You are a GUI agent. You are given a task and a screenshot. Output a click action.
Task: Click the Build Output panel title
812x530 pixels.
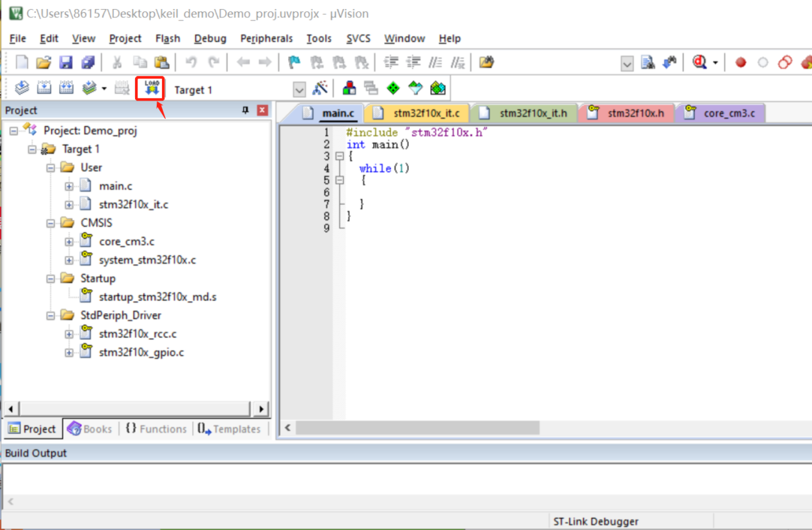[36, 453]
